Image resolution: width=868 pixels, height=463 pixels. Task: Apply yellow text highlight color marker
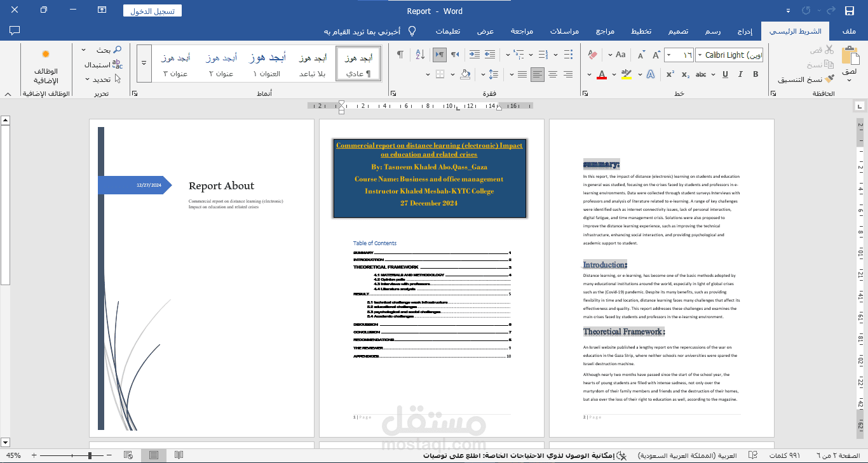[627, 74]
